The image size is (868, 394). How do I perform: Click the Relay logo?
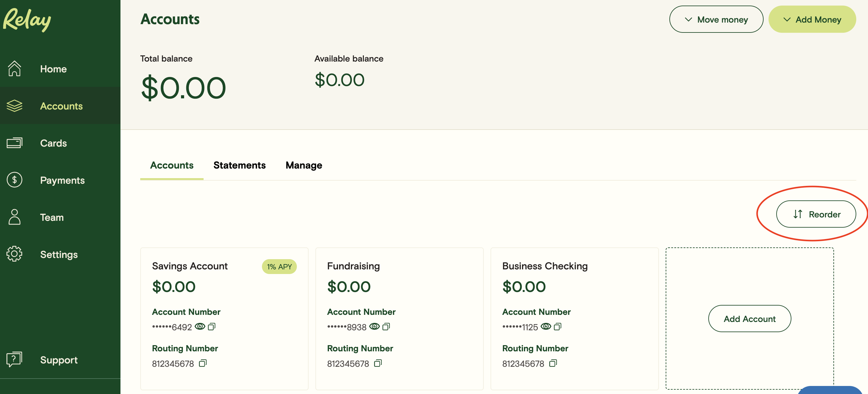point(27,19)
